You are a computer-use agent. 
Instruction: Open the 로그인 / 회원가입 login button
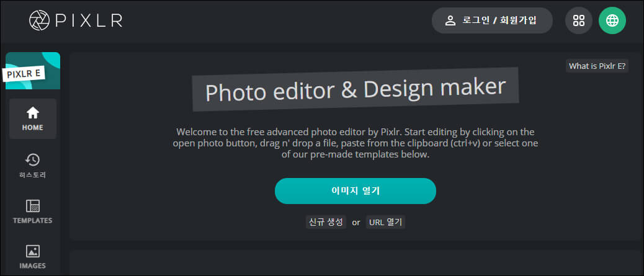click(492, 20)
